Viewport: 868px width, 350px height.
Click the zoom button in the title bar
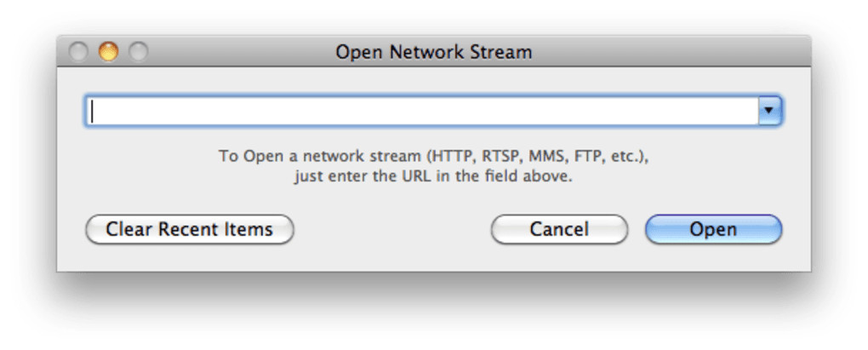138,52
